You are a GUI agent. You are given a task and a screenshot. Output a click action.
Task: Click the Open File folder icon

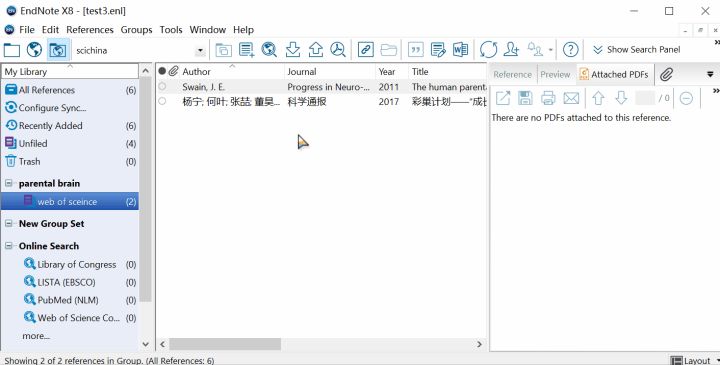tap(388, 50)
